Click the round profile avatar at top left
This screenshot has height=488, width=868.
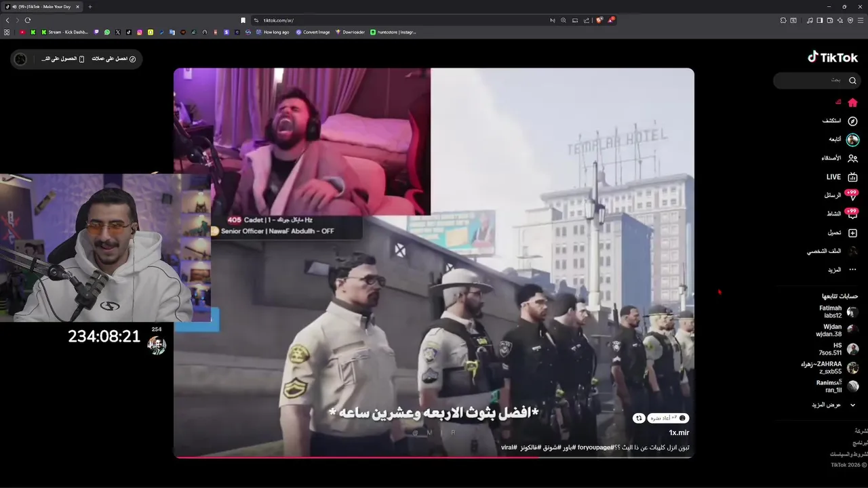[x=20, y=59]
